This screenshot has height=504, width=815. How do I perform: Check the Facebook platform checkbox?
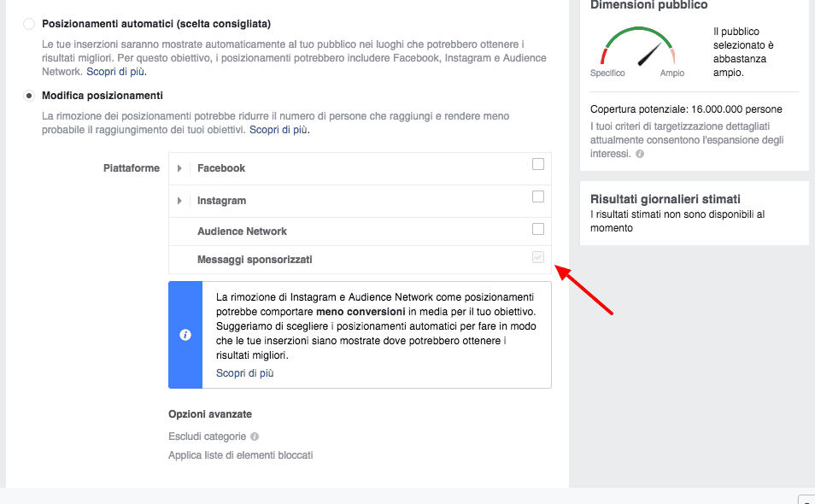[538, 164]
